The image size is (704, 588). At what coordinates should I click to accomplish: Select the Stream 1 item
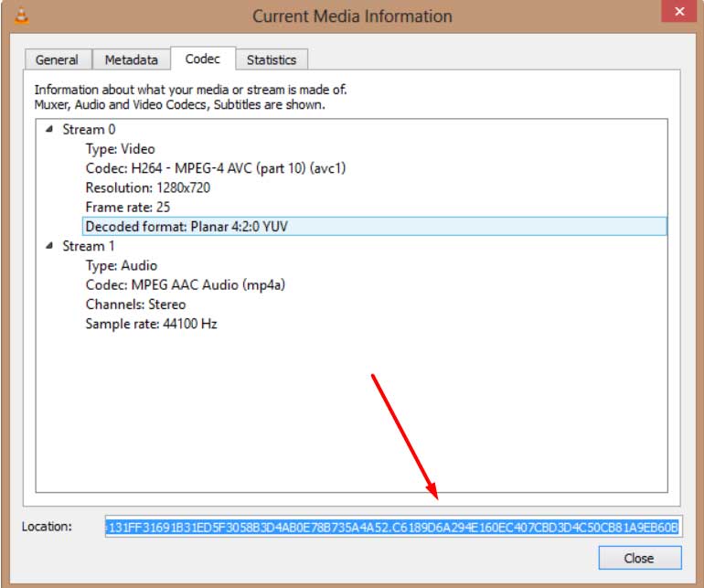coord(89,246)
